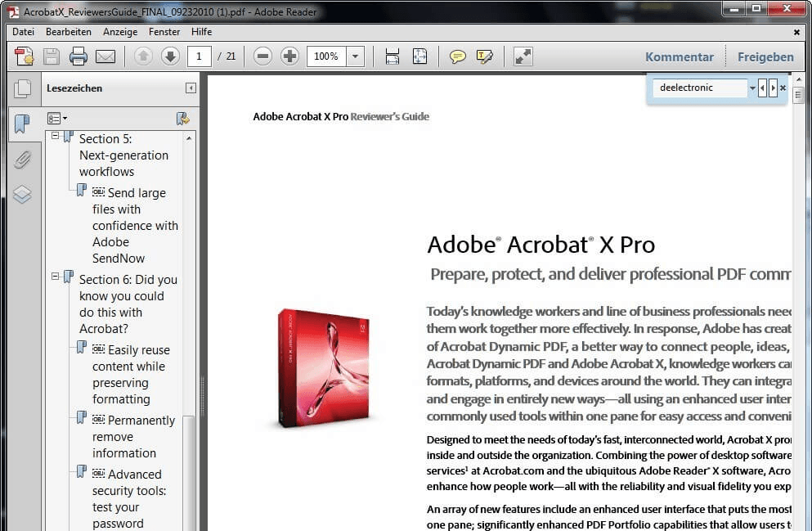Show the layers panel
The image size is (812, 531).
pyautogui.click(x=22, y=195)
